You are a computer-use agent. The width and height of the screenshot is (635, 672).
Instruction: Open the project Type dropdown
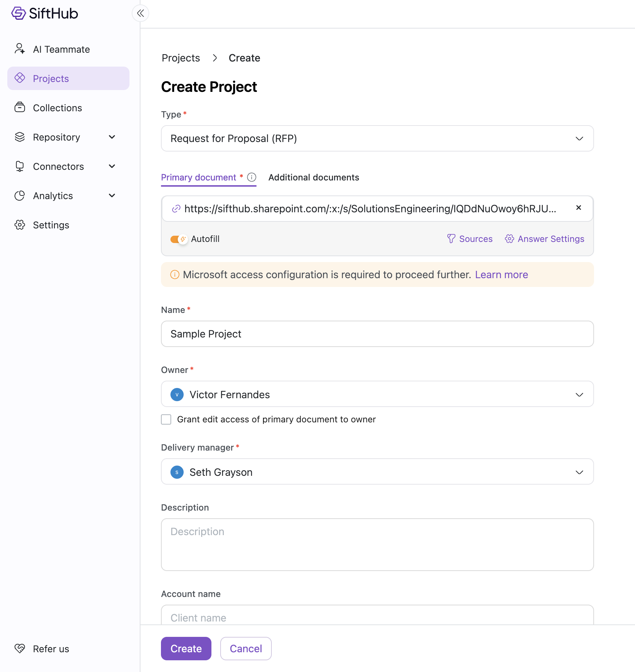377,139
